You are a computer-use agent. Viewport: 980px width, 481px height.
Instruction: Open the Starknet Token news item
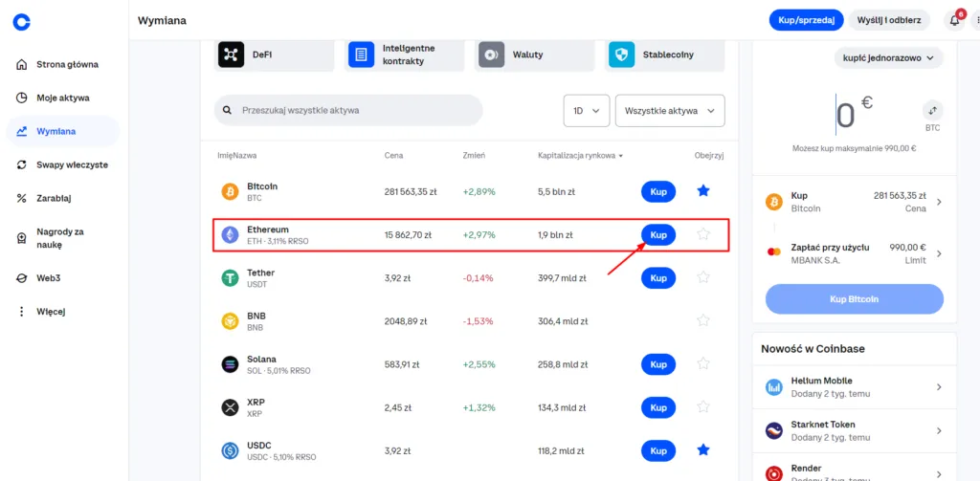pyautogui.click(x=855, y=431)
